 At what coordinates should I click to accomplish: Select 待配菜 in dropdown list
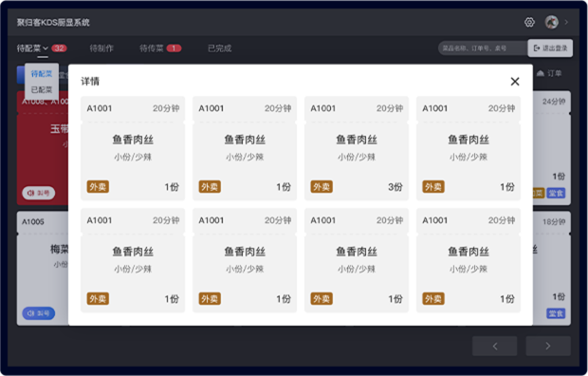click(42, 74)
